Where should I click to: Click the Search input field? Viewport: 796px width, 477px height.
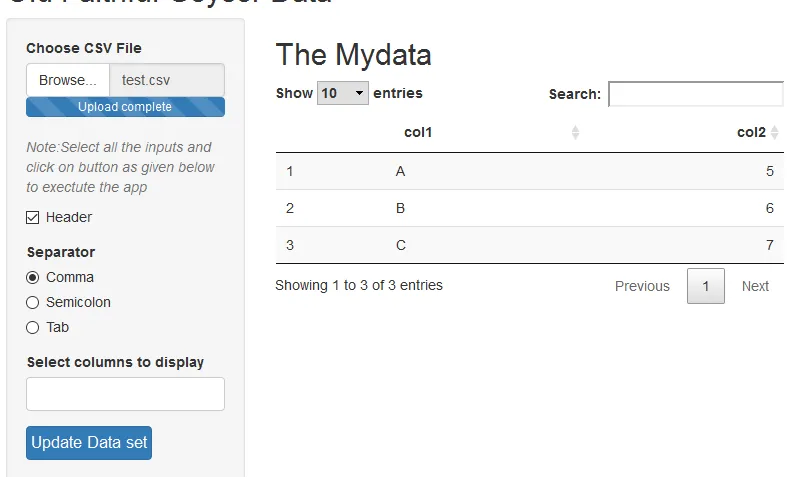coord(695,94)
